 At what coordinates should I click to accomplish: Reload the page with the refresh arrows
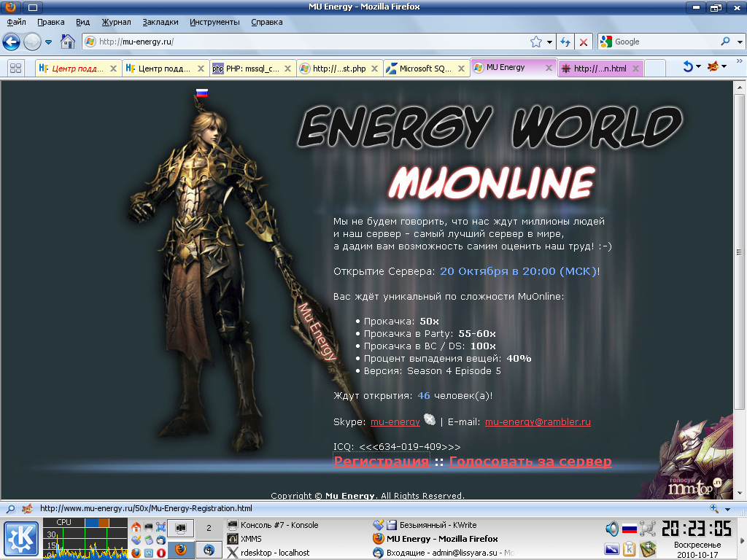[565, 42]
